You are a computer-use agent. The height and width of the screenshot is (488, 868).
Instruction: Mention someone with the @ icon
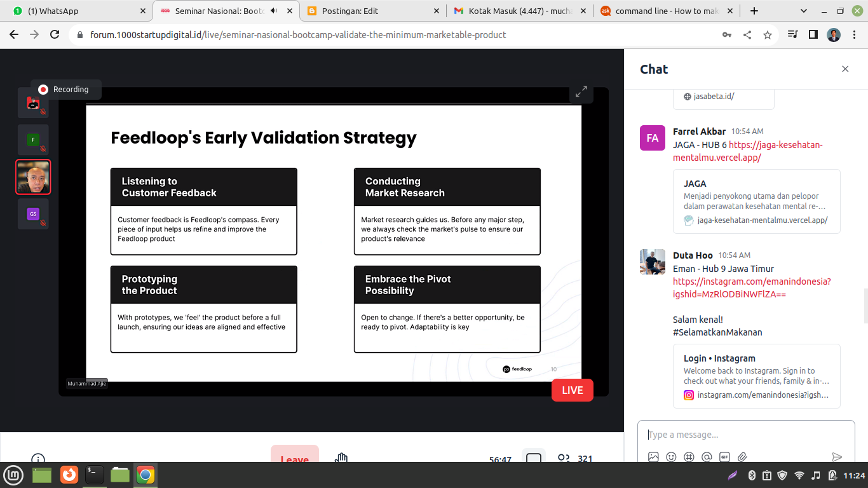pos(707,457)
